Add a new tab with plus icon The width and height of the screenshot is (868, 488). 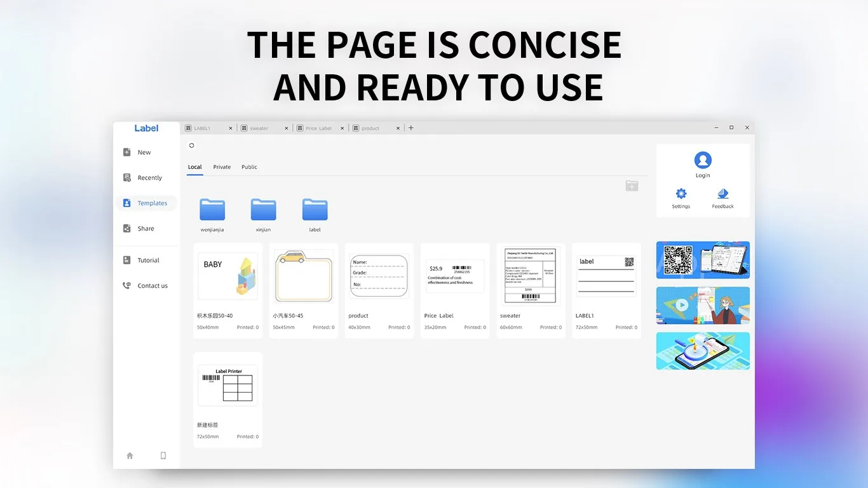(x=411, y=128)
